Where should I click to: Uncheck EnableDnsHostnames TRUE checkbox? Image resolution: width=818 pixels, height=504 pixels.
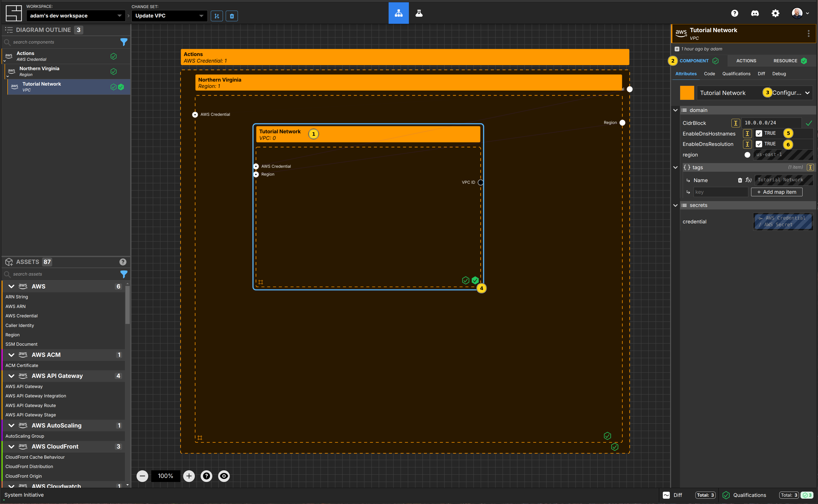pyautogui.click(x=759, y=133)
